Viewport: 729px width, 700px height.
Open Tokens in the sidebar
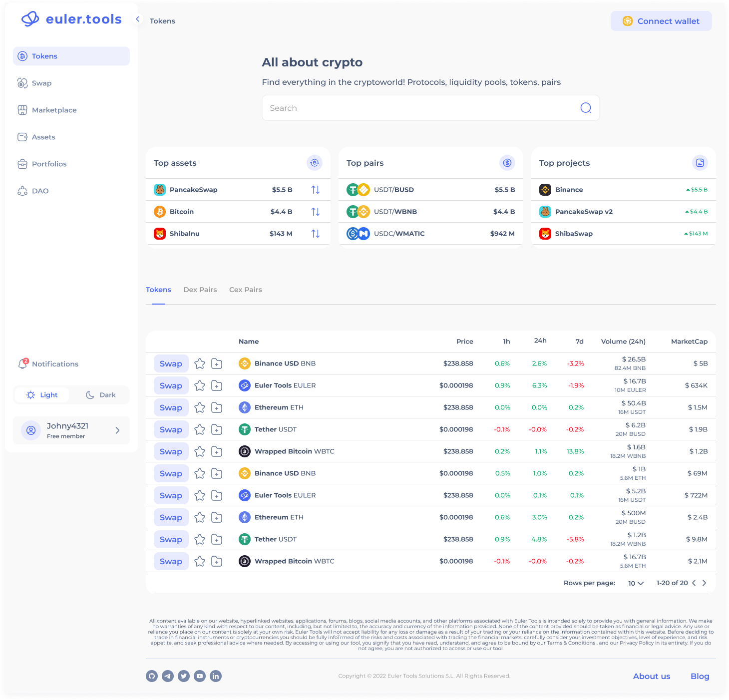pyautogui.click(x=71, y=56)
